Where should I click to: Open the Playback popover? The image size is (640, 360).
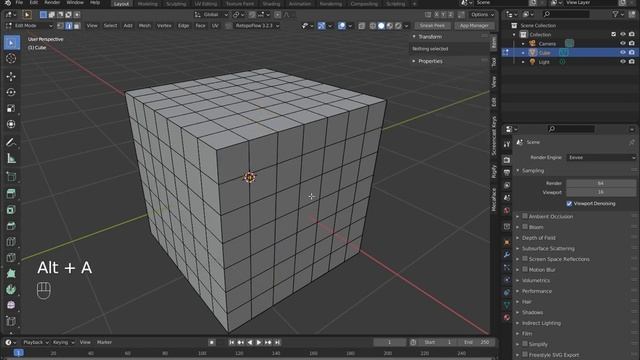[36, 342]
